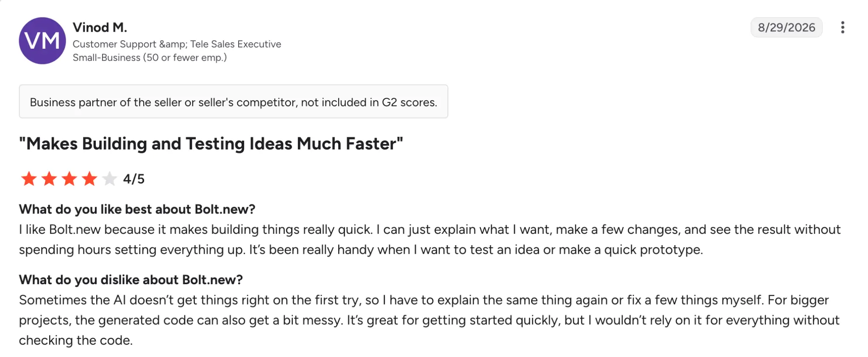Click the 4/5 rating score text
The image size is (868, 357).
(x=134, y=179)
